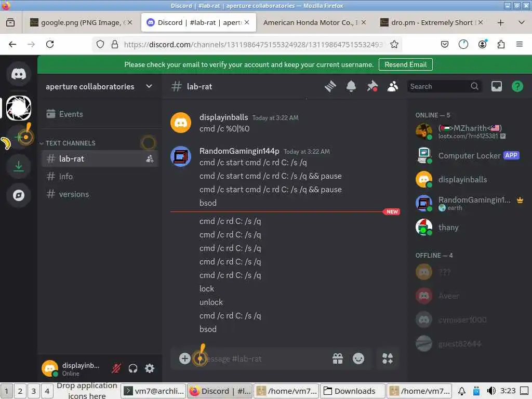Reload the current Firefox page
This screenshot has width=532, height=399.
point(50,45)
